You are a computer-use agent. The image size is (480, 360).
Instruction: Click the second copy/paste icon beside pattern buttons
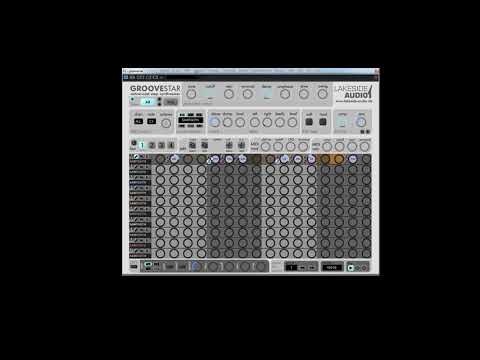pyautogui.click(x=205, y=145)
